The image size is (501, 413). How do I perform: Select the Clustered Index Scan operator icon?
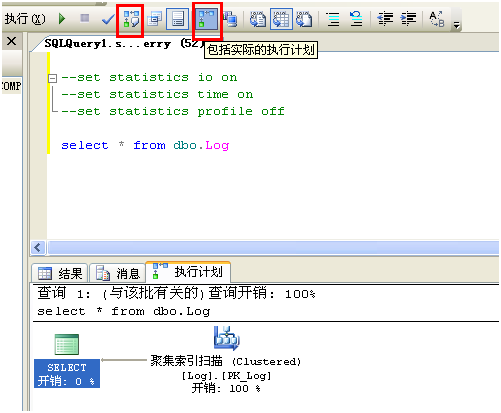(x=227, y=338)
